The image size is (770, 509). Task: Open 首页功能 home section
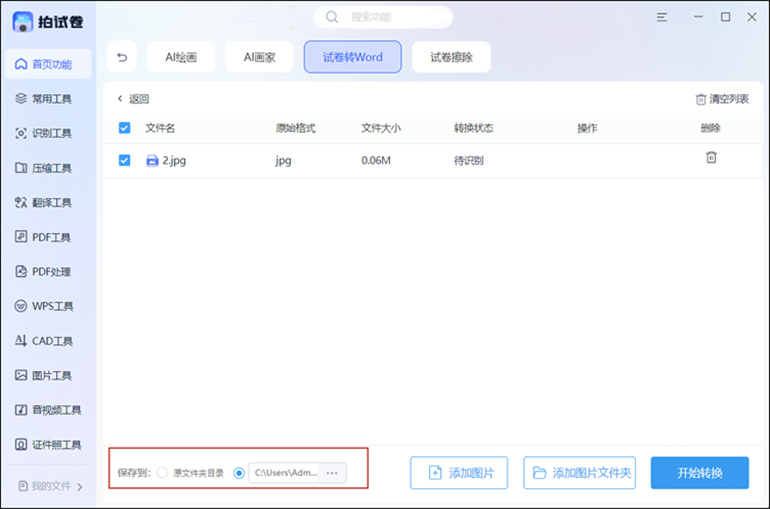[48, 64]
